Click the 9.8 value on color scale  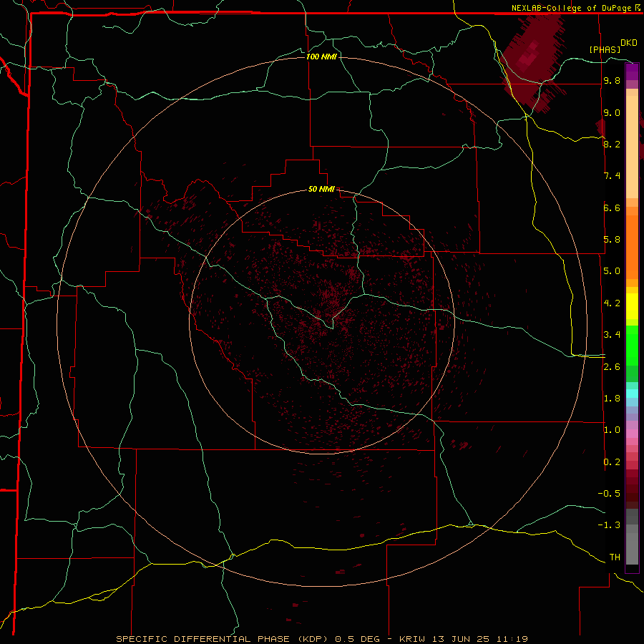pos(612,80)
